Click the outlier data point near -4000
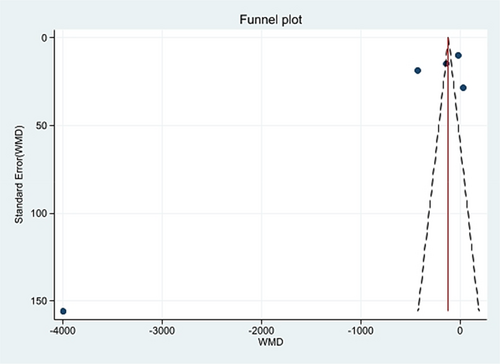 click(x=63, y=311)
